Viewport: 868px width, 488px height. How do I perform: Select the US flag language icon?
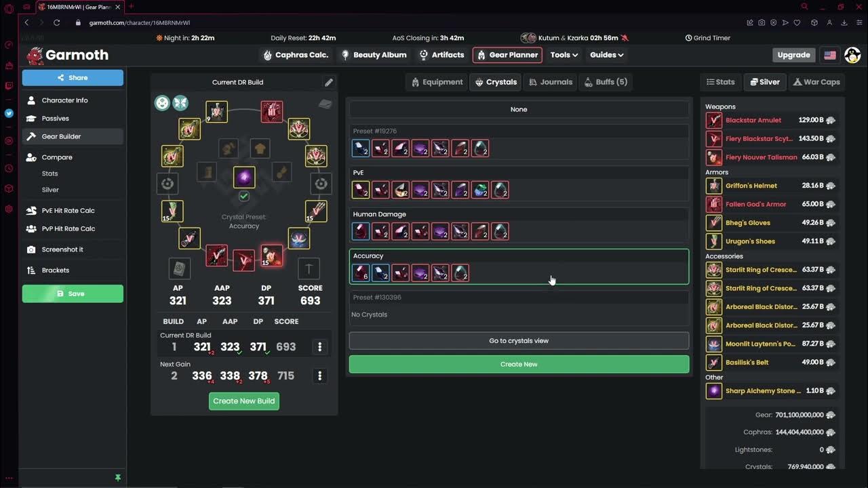[x=830, y=55]
